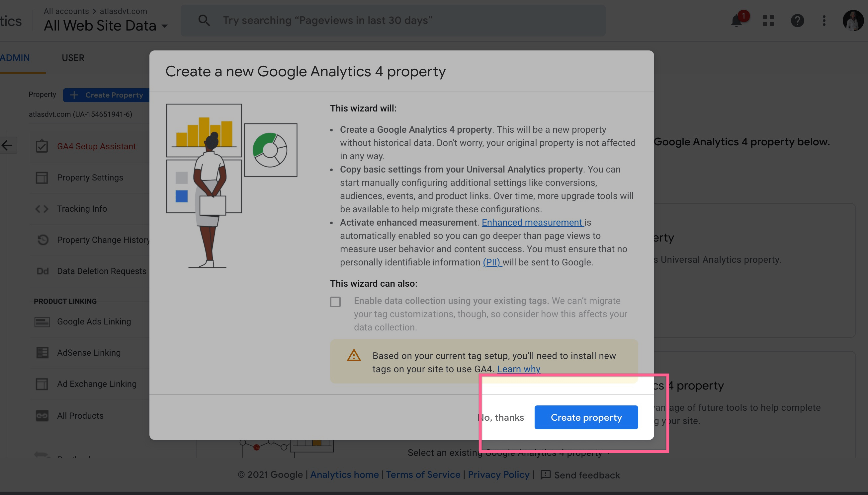The width and height of the screenshot is (868, 495).
Task: Click the back arrow navigation icon
Action: [x=7, y=145]
